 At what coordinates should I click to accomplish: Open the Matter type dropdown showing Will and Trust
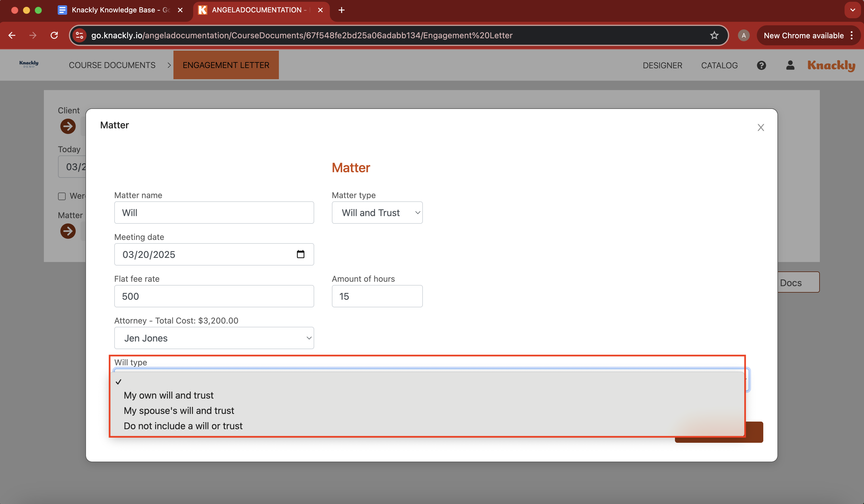pyautogui.click(x=377, y=213)
